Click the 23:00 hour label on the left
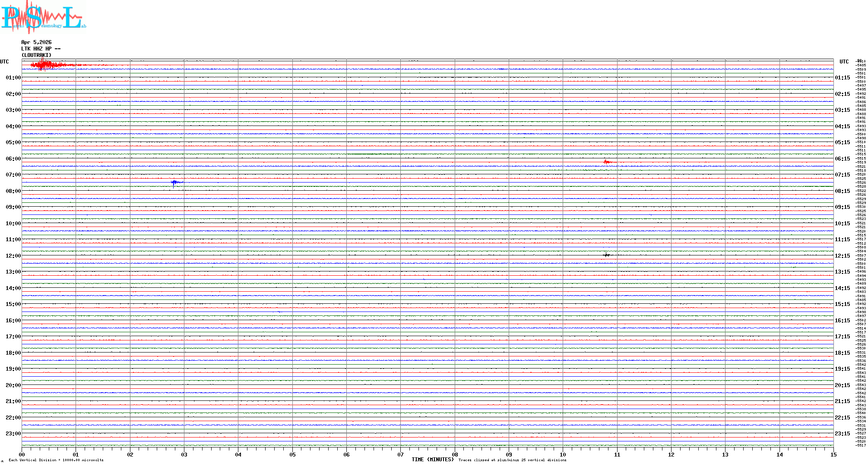This screenshot has width=868, height=466. coord(13,434)
